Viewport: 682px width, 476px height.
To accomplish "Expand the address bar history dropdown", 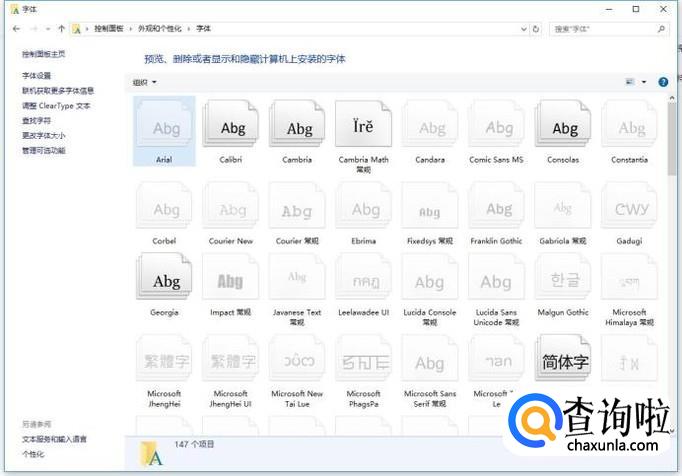I will pos(524,29).
